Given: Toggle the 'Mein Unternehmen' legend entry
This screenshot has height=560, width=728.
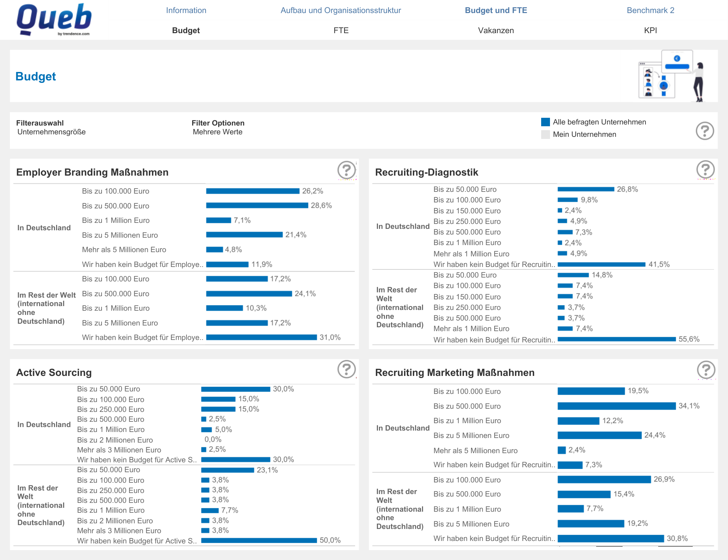Looking at the screenshot, I should [585, 134].
